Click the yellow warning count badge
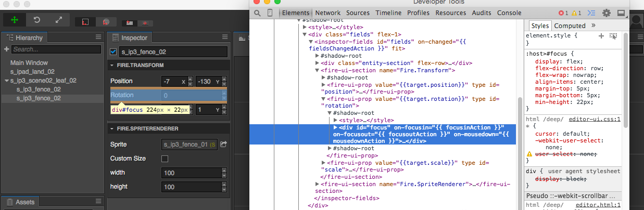644x210 pixels. point(577,13)
